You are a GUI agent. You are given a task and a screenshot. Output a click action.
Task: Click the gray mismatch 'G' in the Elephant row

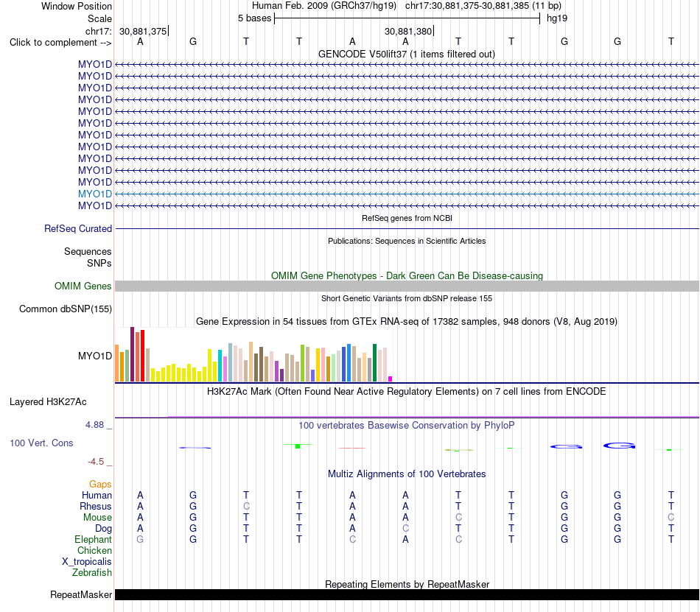[140, 539]
